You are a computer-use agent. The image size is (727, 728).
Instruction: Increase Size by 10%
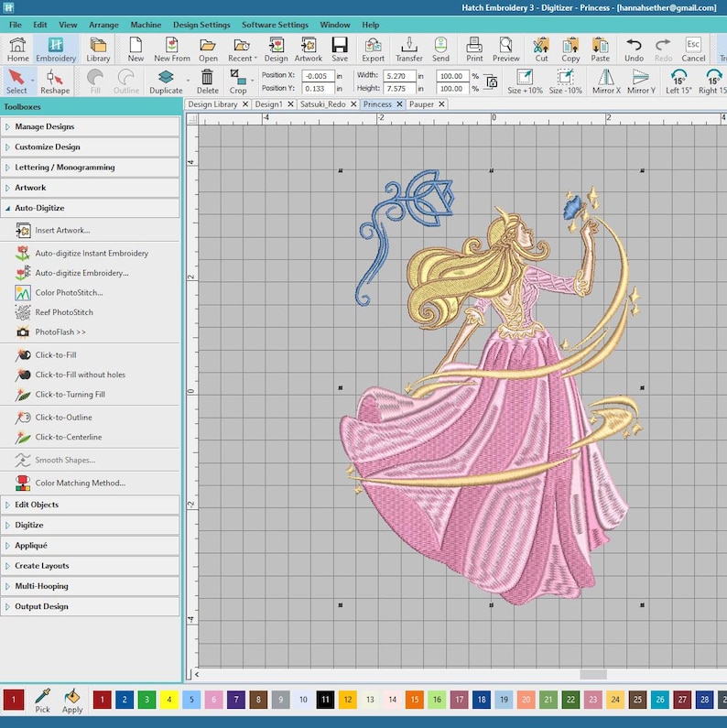(x=525, y=81)
